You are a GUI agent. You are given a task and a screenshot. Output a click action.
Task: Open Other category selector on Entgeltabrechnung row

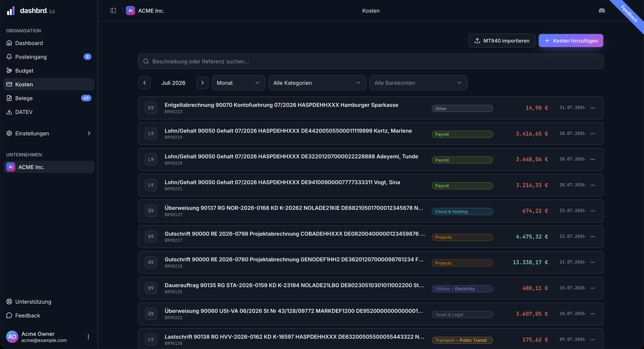click(462, 109)
